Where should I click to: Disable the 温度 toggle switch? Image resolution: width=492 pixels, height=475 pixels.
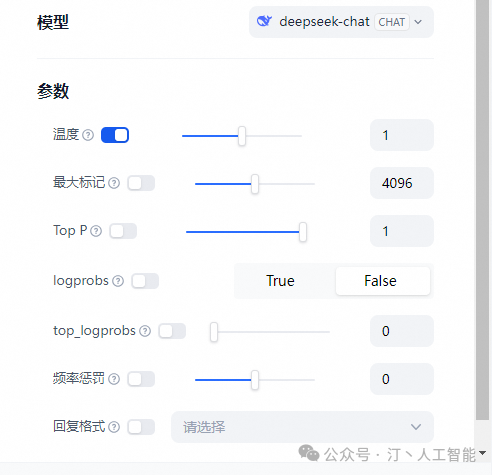pos(115,135)
